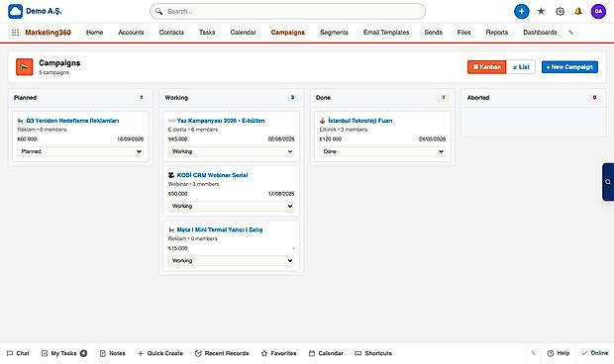
Task: Open the Segments tab
Action: point(334,33)
